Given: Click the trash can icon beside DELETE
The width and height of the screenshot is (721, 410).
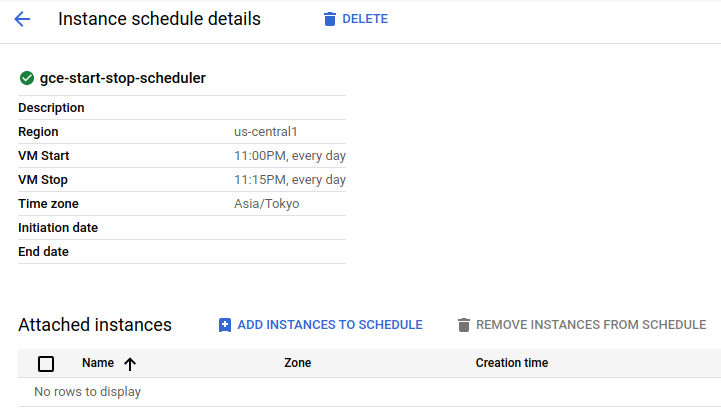Looking at the screenshot, I should 330,19.
